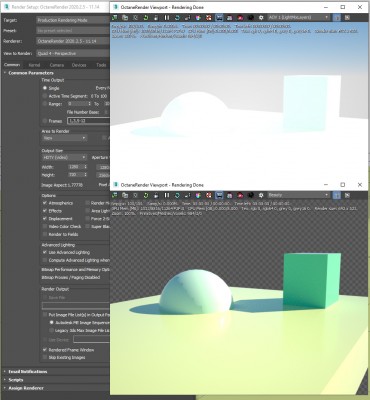
Task: Uncheck the Atmospherics option
Action: point(45,203)
